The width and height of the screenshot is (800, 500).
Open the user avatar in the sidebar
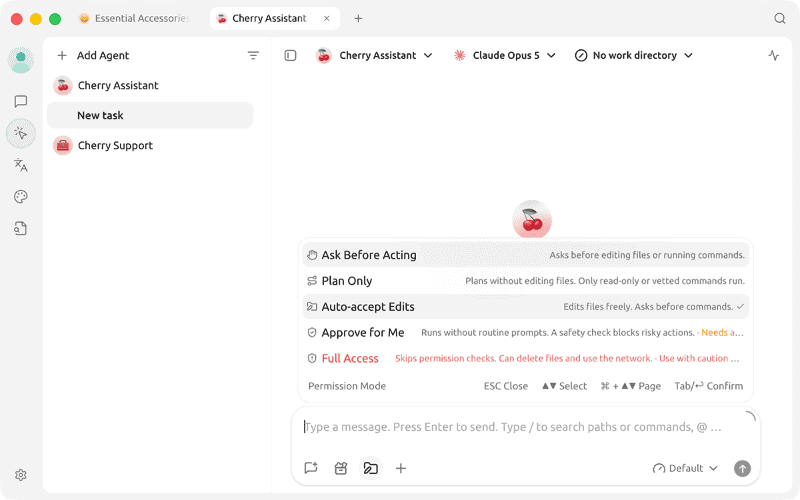coord(21,60)
